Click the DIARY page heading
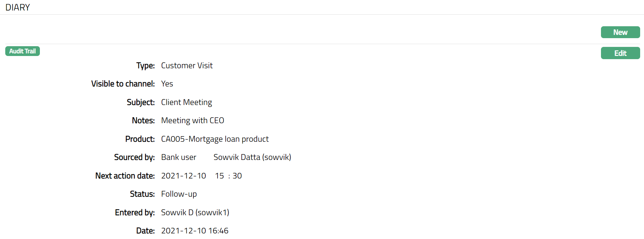The image size is (644, 239). [x=17, y=7]
